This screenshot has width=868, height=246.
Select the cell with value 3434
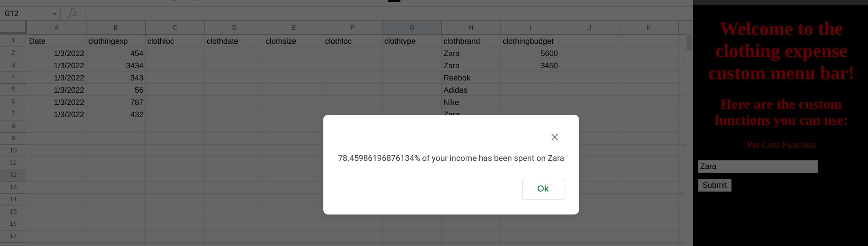[x=116, y=66]
